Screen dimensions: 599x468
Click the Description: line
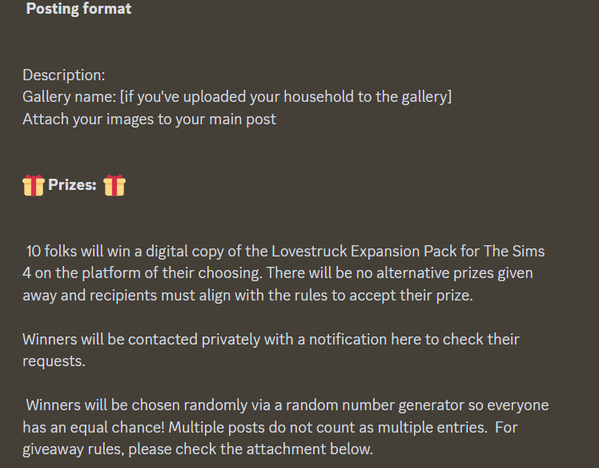pos(64,75)
